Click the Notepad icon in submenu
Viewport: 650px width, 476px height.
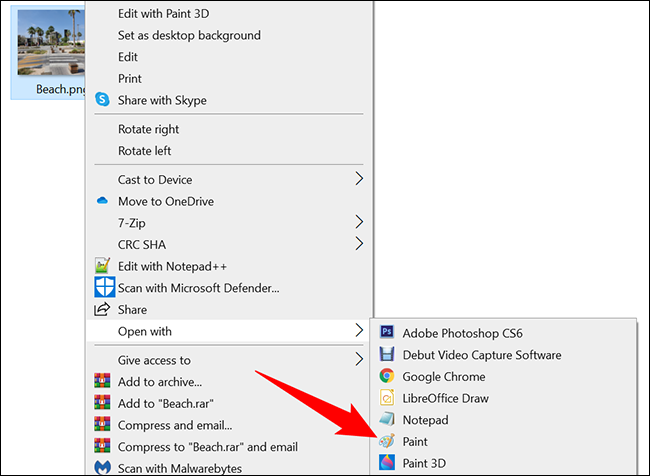387,420
